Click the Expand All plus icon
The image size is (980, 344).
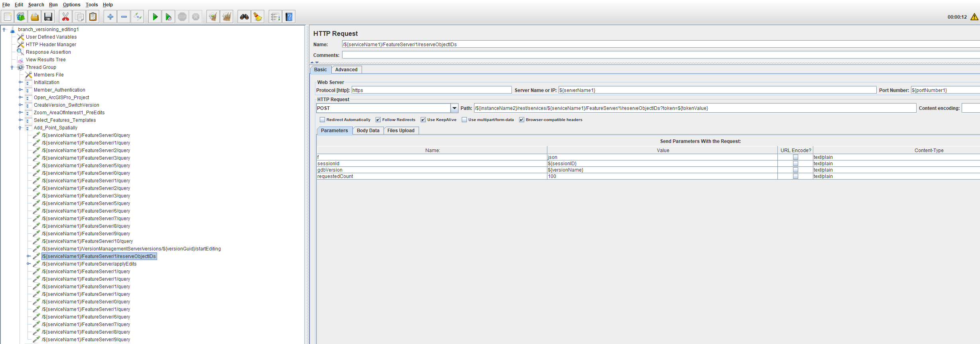tap(110, 17)
